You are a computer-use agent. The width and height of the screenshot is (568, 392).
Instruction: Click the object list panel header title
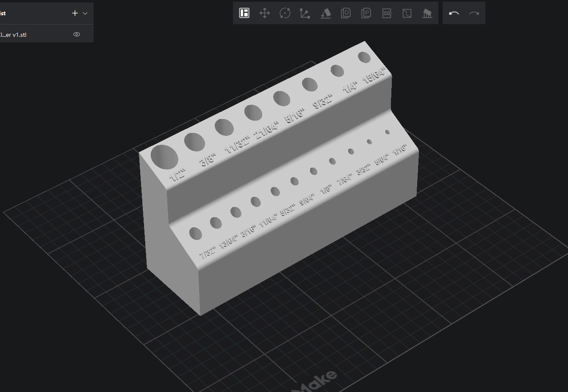3,13
